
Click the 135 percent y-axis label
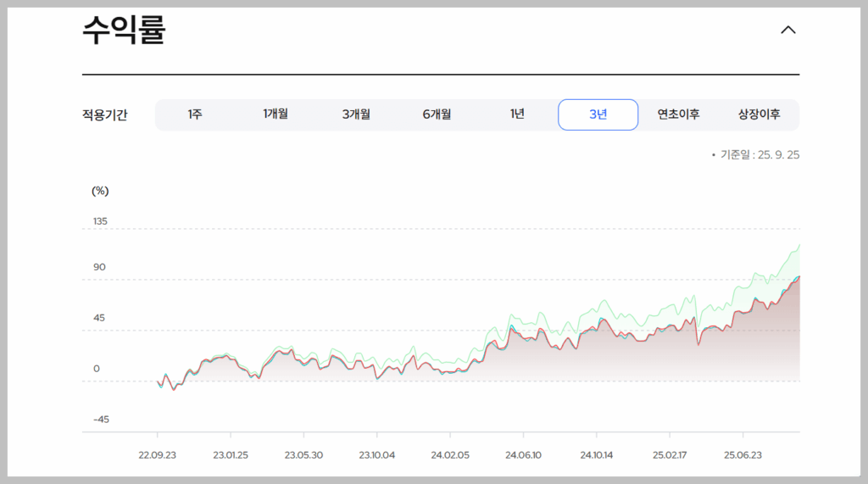100,221
